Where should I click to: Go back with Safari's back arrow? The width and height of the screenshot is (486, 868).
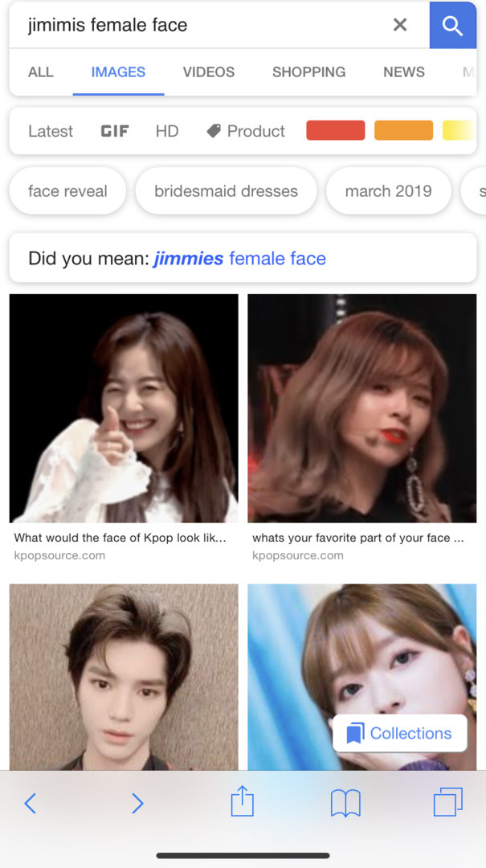(31, 803)
